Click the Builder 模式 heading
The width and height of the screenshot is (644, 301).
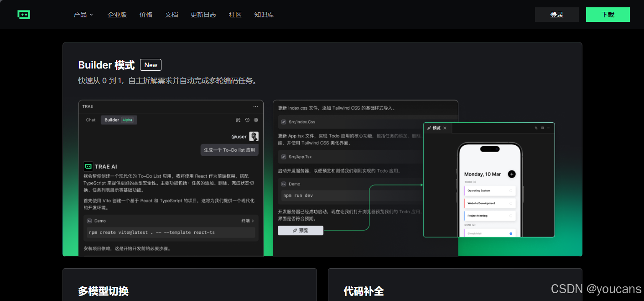(x=106, y=65)
